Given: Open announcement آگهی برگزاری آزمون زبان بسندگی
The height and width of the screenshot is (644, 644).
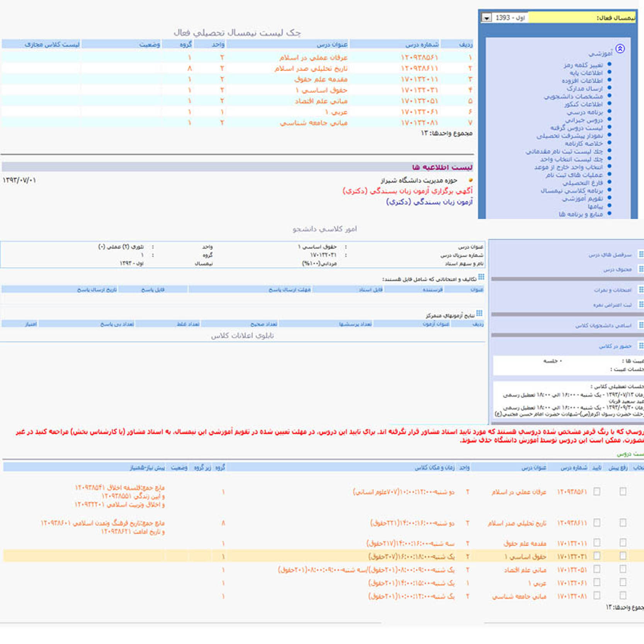Looking at the screenshot, I should (408, 191).
